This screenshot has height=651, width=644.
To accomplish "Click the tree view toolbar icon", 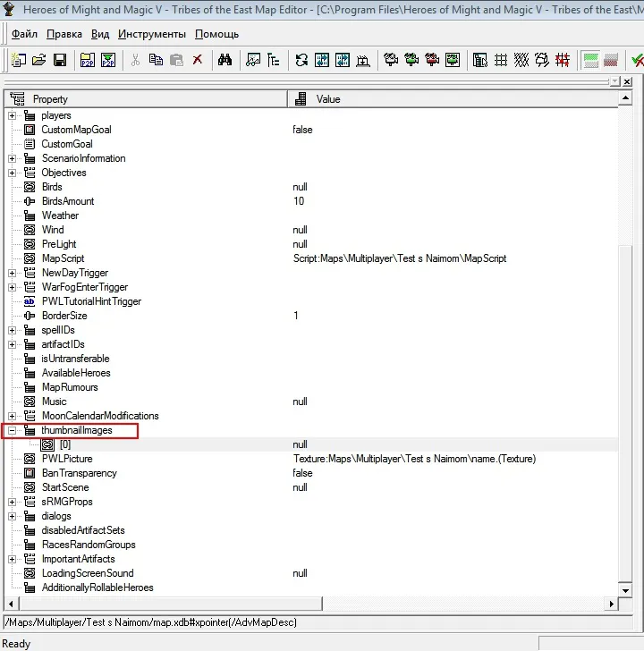I will (273, 60).
